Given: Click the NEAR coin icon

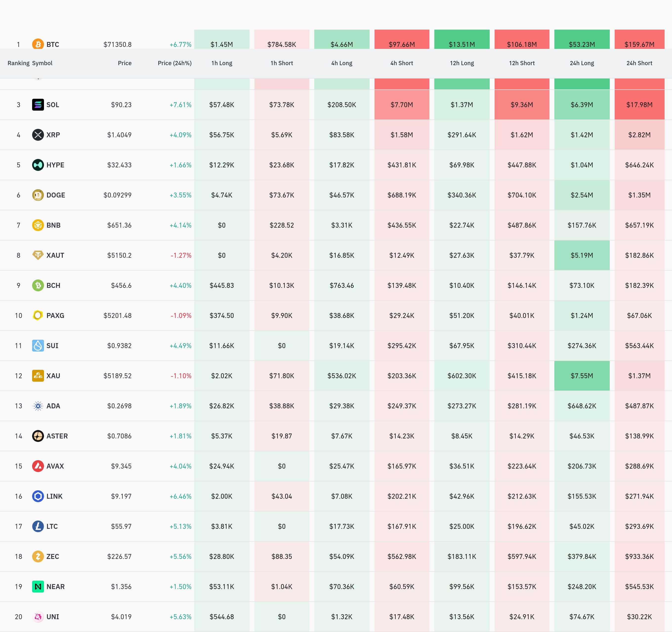Looking at the screenshot, I should (x=38, y=586).
